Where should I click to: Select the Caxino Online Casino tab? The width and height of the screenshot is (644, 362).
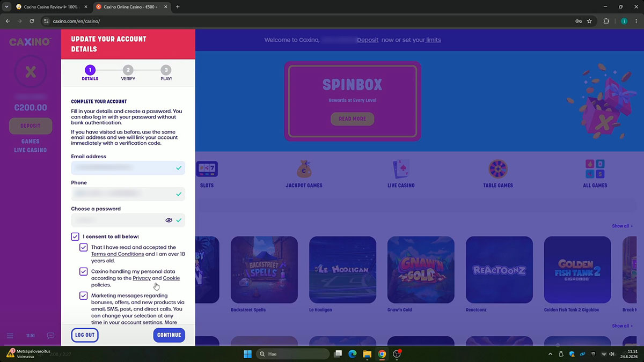131,7
